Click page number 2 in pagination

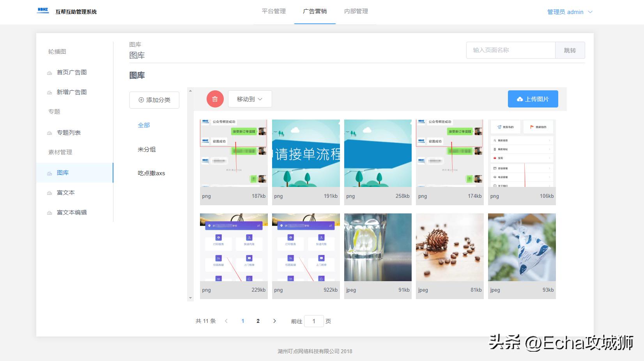tap(258, 321)
